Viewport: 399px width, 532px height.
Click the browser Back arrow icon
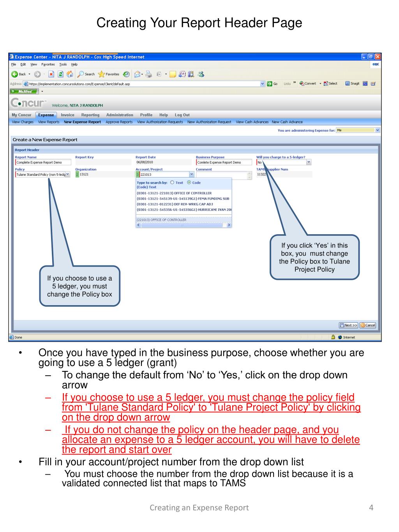coord(14,74)
